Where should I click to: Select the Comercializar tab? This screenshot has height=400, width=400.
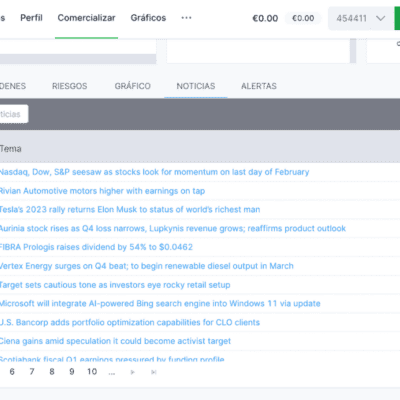pos(86,18)
